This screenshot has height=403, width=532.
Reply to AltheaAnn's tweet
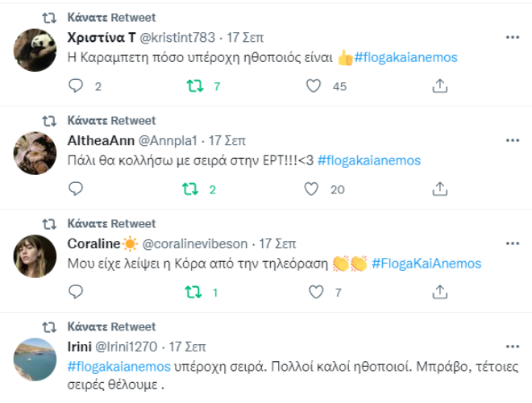pos(77,189)
